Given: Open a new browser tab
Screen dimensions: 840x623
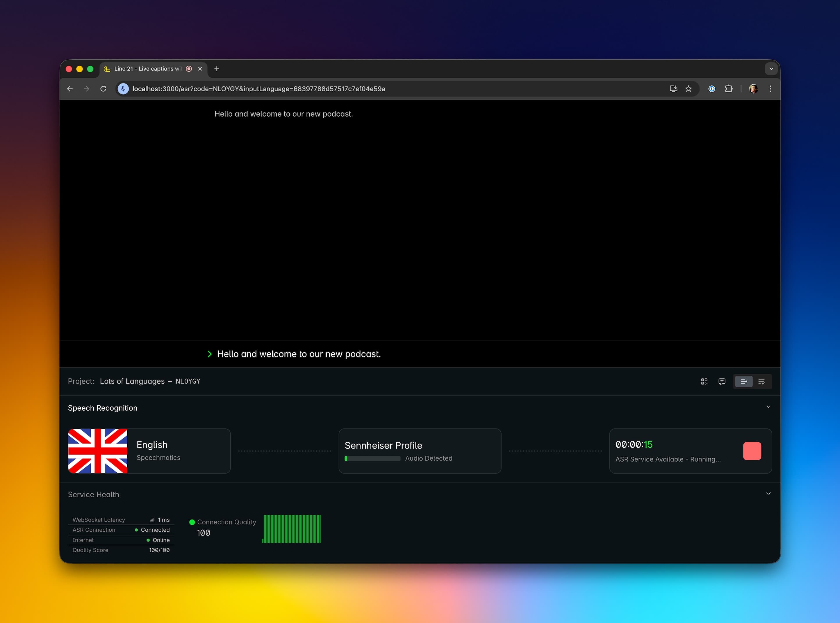Looking at the screenshot, I should click(x=216, y=69).
